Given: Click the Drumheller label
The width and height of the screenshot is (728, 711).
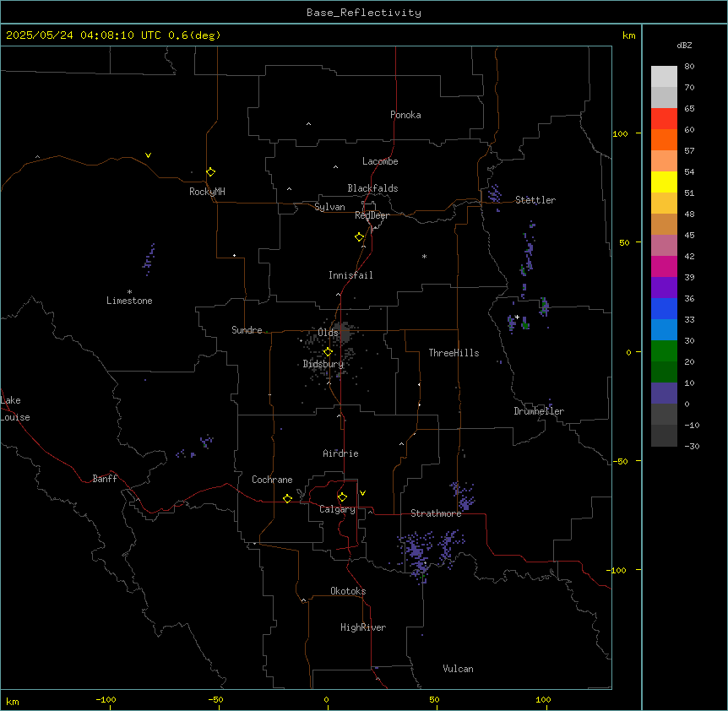Looking at the screenshot, I should tap(539, 411).
